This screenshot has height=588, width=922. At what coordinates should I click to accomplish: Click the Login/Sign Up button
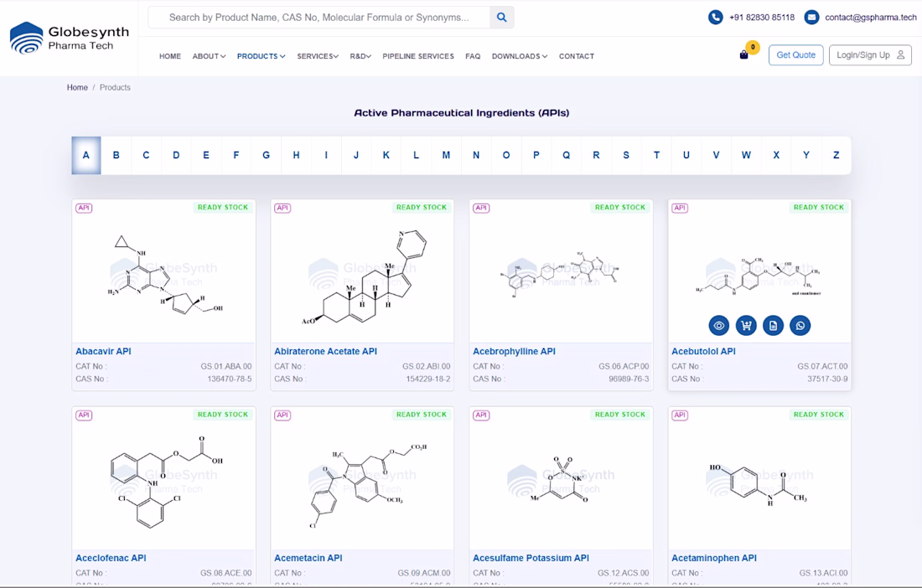870,55
